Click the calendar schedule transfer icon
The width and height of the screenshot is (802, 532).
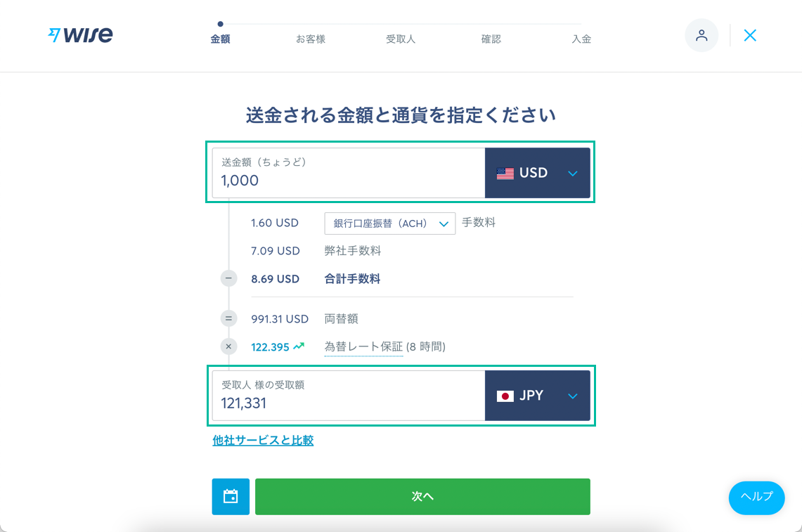(231, 497)
